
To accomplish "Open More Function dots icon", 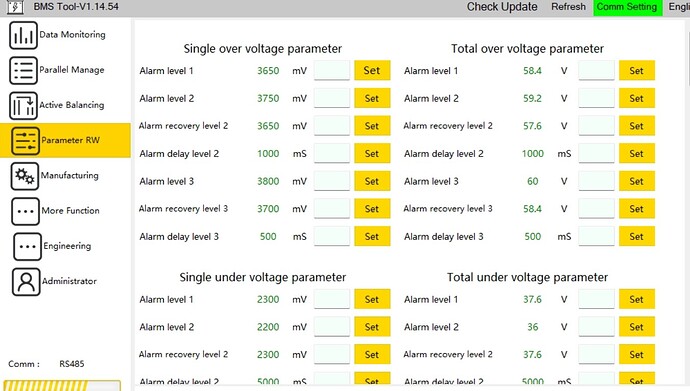I will [x=26, y=211].
